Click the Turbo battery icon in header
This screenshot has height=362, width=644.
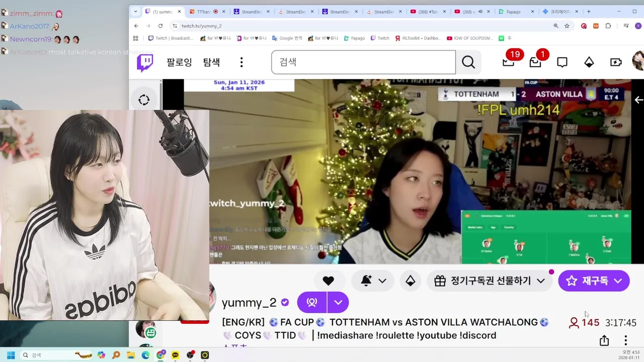click(x=616, y=62)
